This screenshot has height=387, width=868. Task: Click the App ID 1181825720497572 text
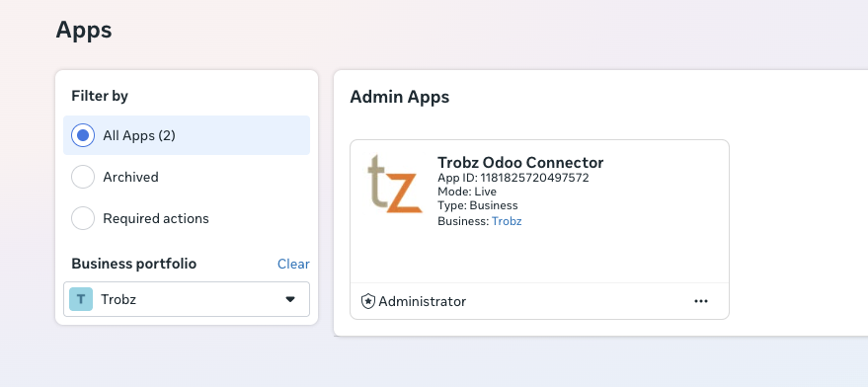513,178
